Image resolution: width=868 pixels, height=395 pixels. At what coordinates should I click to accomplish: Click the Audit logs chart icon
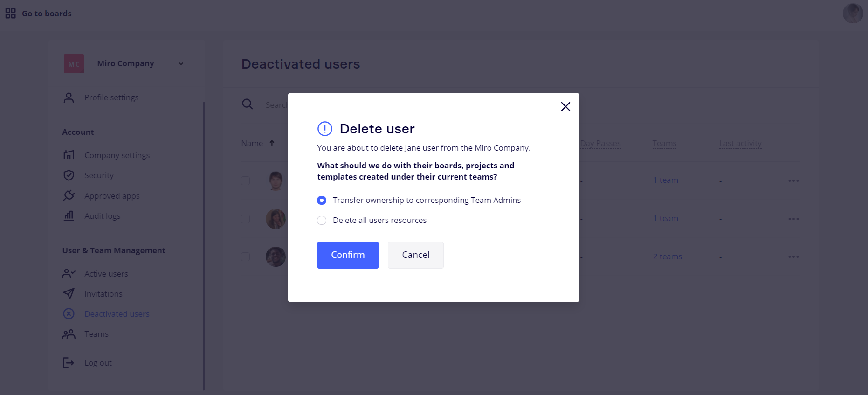pos(69,216)
